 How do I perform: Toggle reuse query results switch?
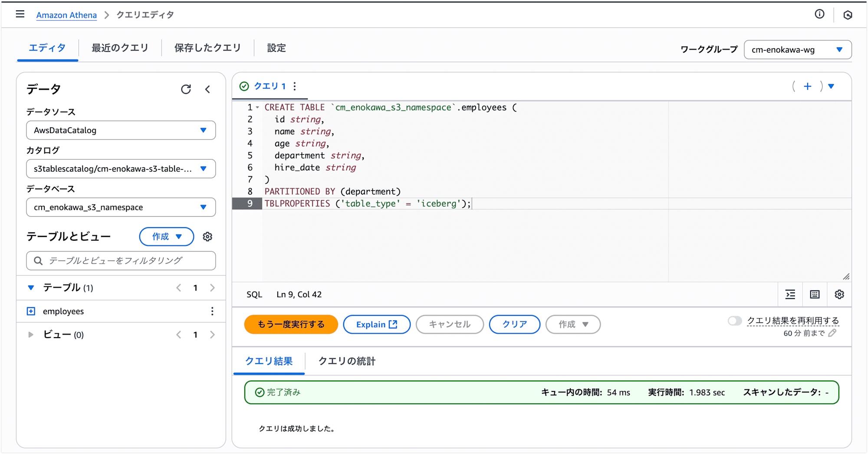[x=735, y=321]
